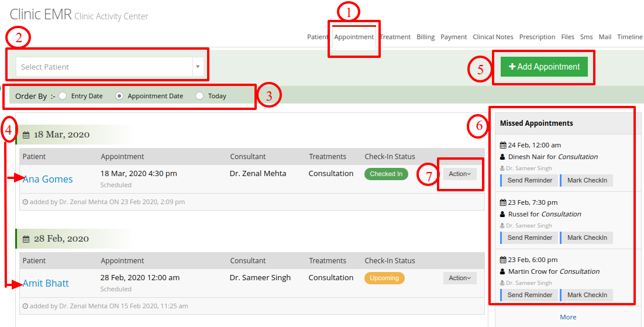Open the Clinical Notes tab
Screen dimensions: 644x327
click(x=493, y=37)
